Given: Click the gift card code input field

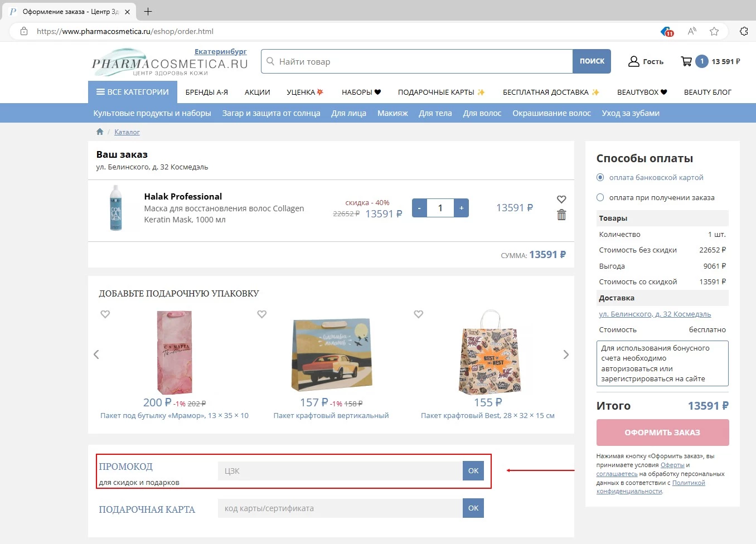Looking at the screenshot, I should tap(340, 508).
